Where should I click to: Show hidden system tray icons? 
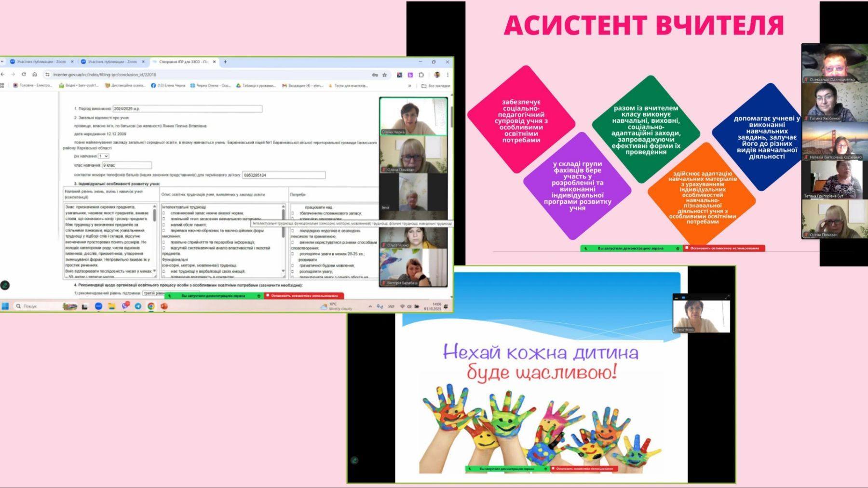[370, 306]
